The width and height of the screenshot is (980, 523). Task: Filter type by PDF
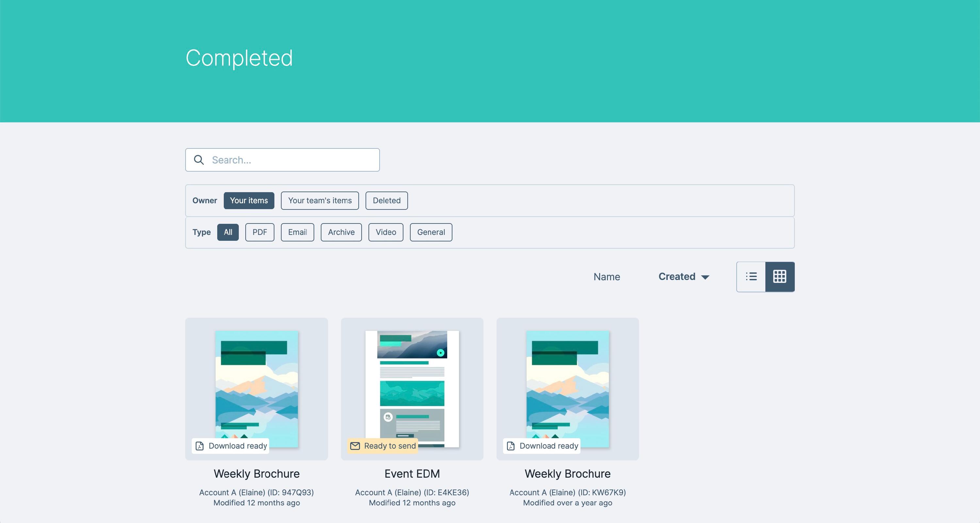pos(259,232)
